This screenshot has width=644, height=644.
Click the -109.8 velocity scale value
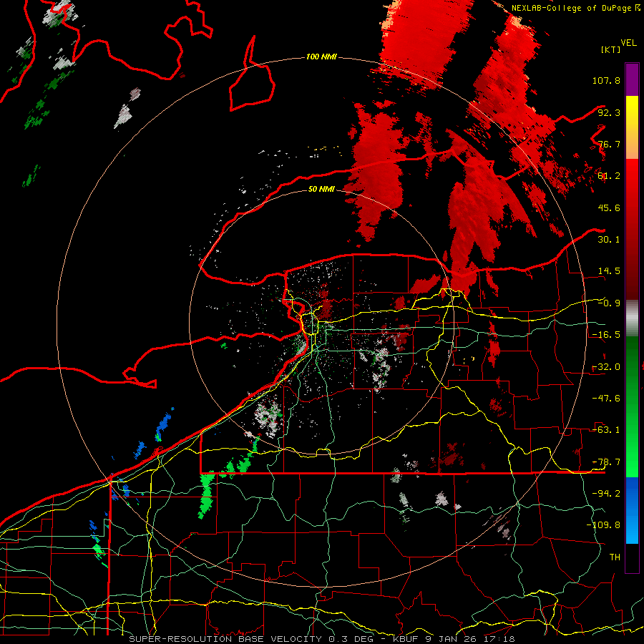603,525
